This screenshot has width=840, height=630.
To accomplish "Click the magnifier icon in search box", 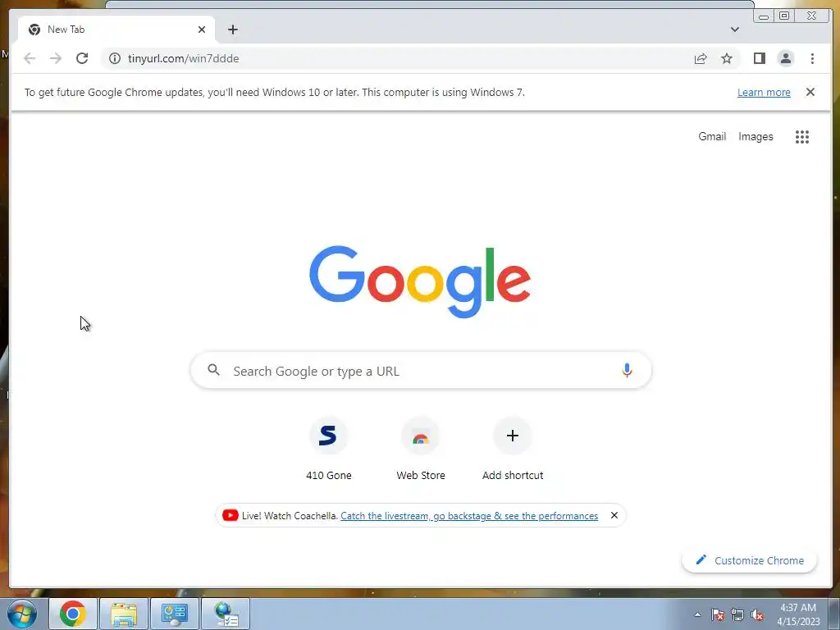I will [214, 370].
